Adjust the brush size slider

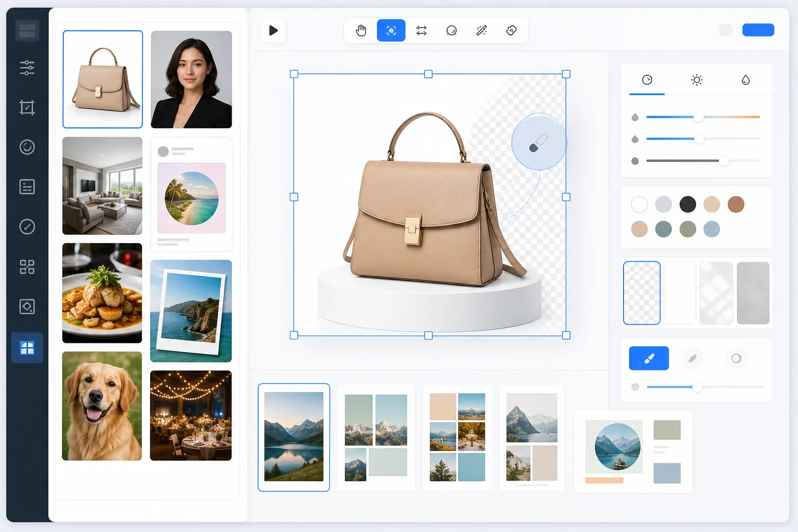704,387
